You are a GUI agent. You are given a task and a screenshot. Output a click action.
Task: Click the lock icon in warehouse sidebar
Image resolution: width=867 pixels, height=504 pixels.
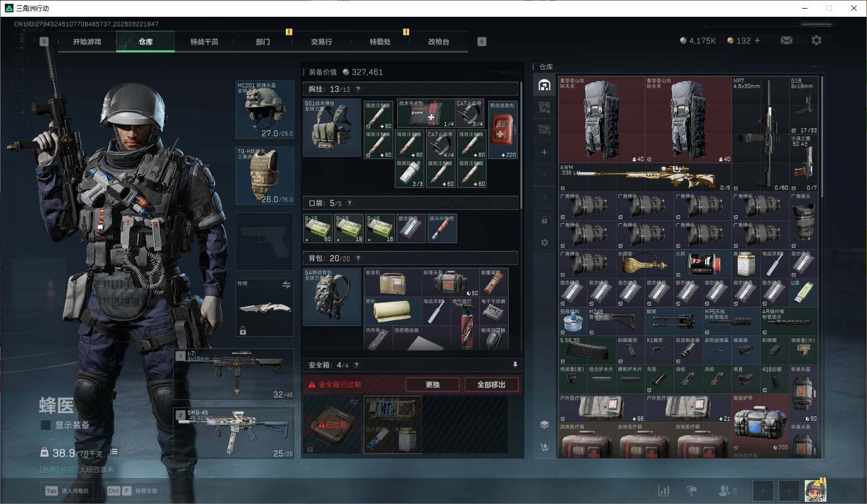544,220
